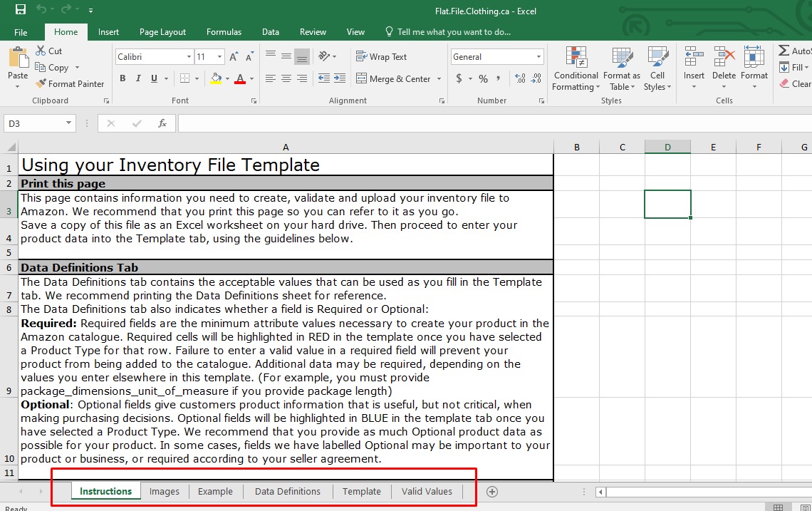The height and width of the screenshot is (511, 812).
Task: Open the Data Definitions sheet tab
Action: (x=287, y=491)
